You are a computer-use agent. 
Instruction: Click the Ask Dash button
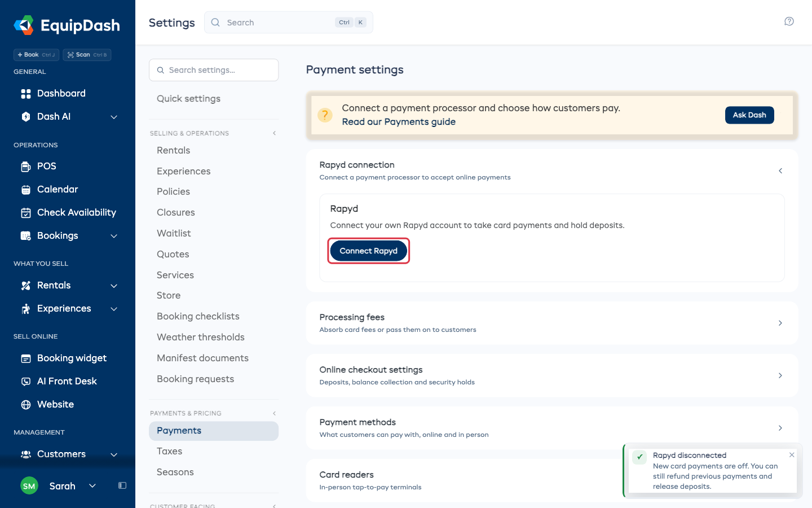(749, 115)
